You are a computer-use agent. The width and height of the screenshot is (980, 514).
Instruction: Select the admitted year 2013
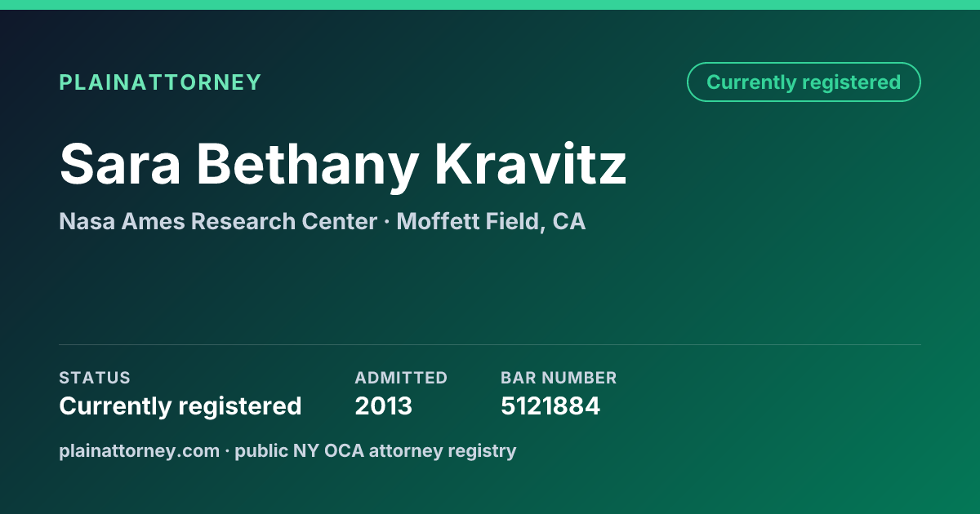[x=384, y=406]
